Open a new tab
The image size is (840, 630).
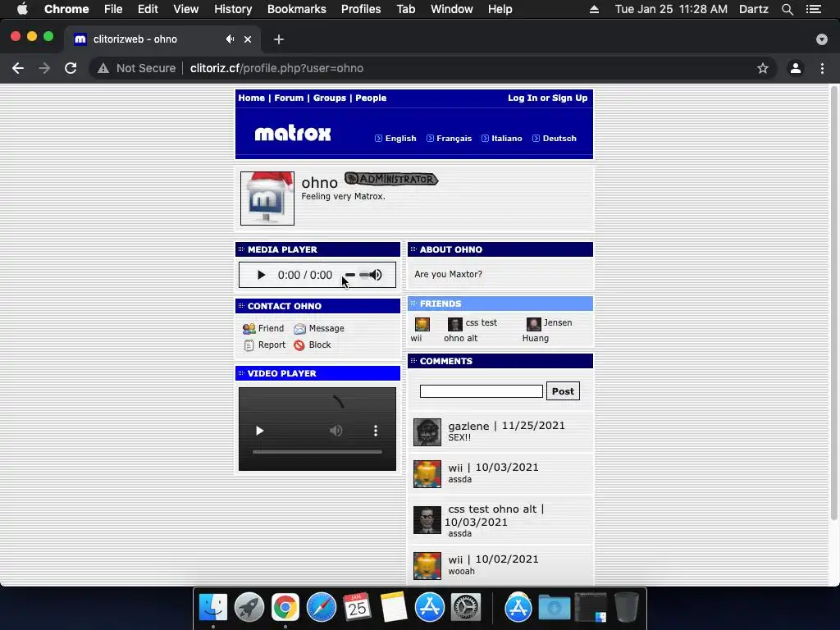point(279,39)
